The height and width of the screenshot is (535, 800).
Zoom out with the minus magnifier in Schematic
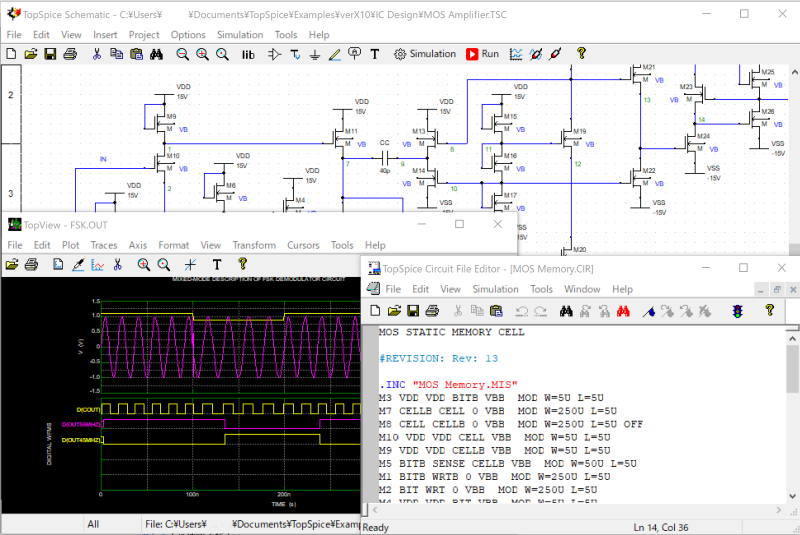182,54
